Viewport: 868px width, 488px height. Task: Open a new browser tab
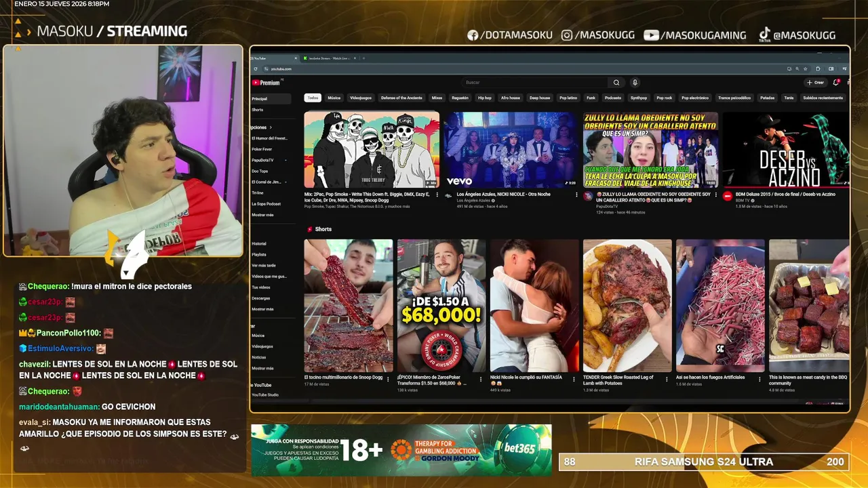tap(364, 58)
